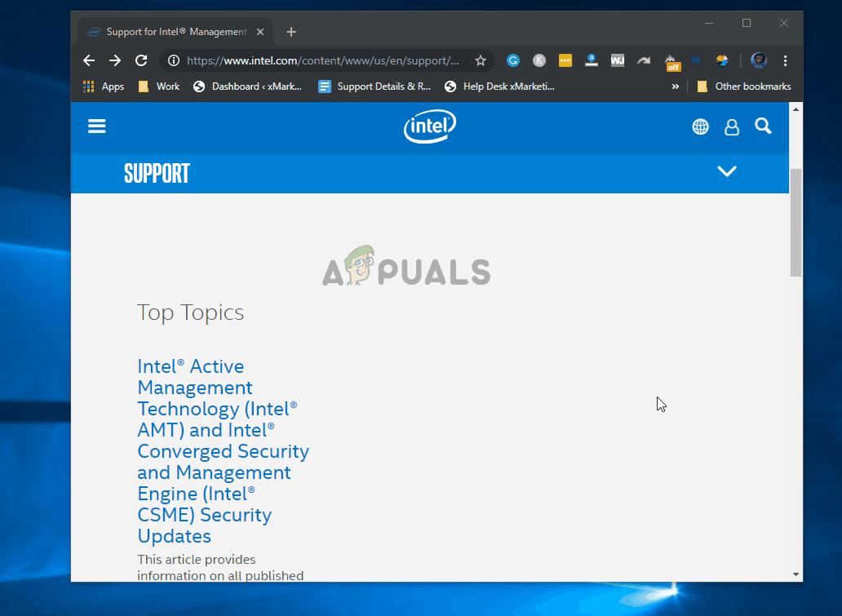Open the Chrome profile avatar
This screenshot has height=616, width=842.
tap(759, 60)
